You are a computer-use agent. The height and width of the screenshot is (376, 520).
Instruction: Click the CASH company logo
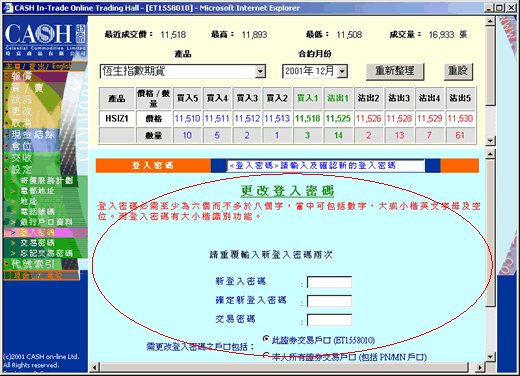[45, 37]
